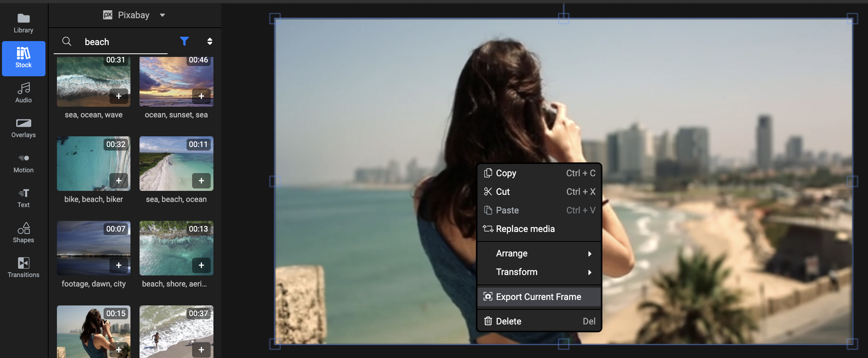The width and height of the screenshot is (868, 358).
Task: Open the sort order selector
Action: coord(210,41)
